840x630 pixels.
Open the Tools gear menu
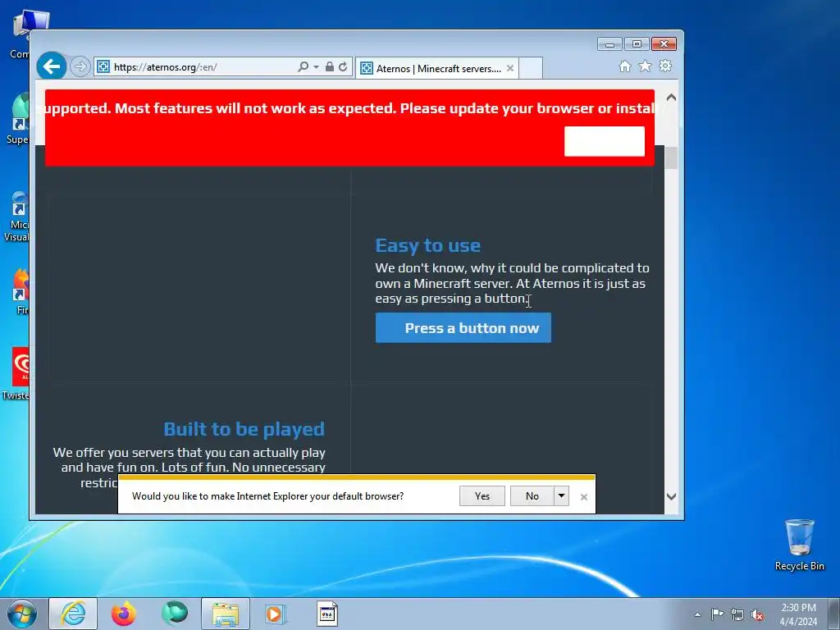pos(665,66)
